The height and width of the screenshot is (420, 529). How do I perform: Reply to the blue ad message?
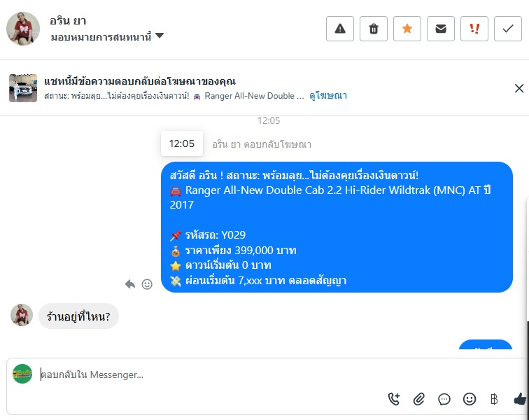[x=130, y=284]
